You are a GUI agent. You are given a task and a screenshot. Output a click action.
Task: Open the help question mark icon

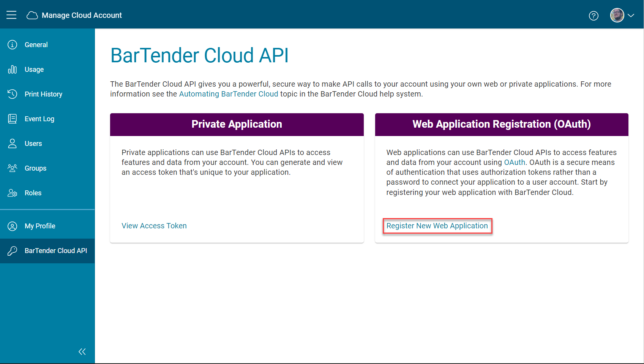click(593, 16)
